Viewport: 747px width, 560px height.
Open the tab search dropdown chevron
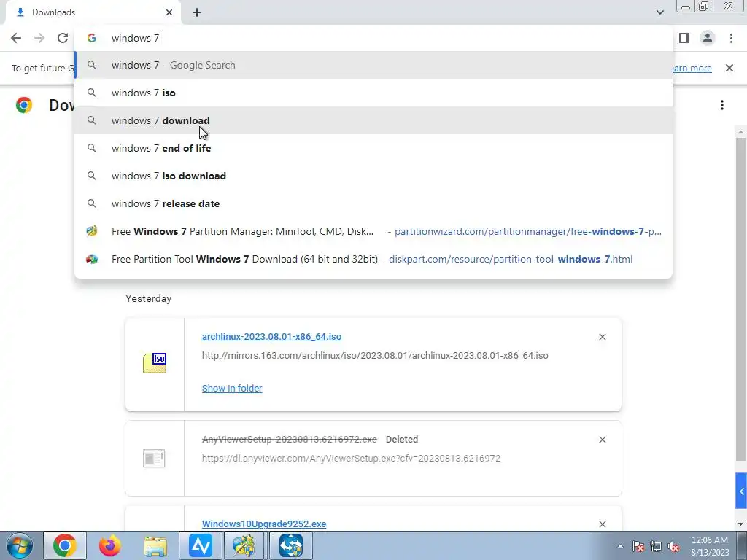click(x=659, y=12)
